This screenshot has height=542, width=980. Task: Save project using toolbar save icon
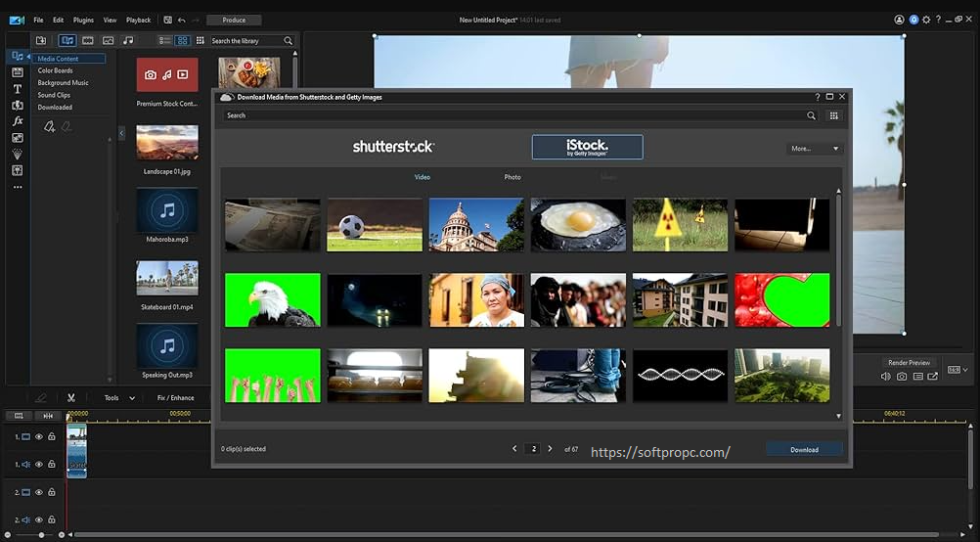167,20
